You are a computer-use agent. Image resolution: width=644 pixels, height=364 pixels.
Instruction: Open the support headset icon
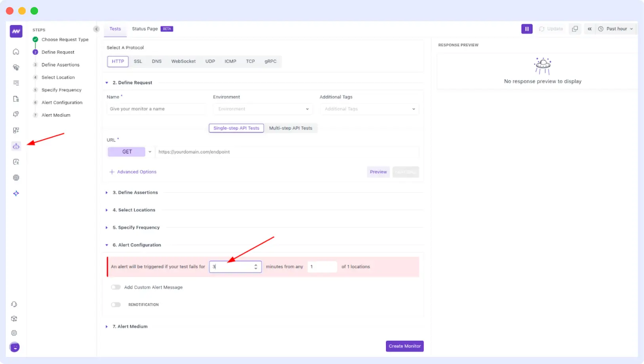coord(14,305)
